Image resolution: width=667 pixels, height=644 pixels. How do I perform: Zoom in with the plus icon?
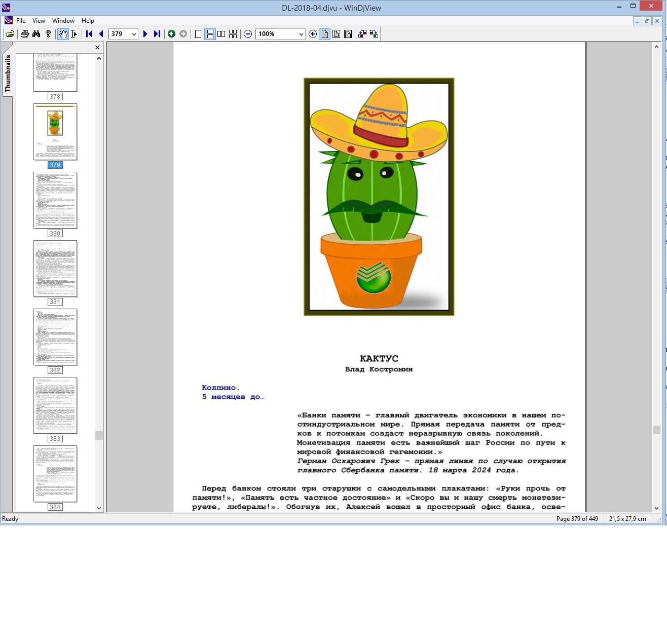313,34
